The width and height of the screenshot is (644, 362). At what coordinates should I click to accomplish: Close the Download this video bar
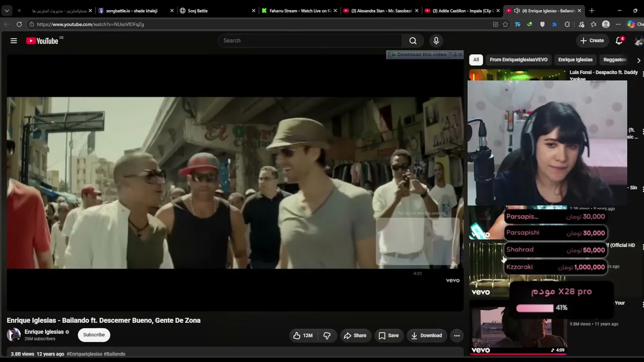[x=460, y=54]
